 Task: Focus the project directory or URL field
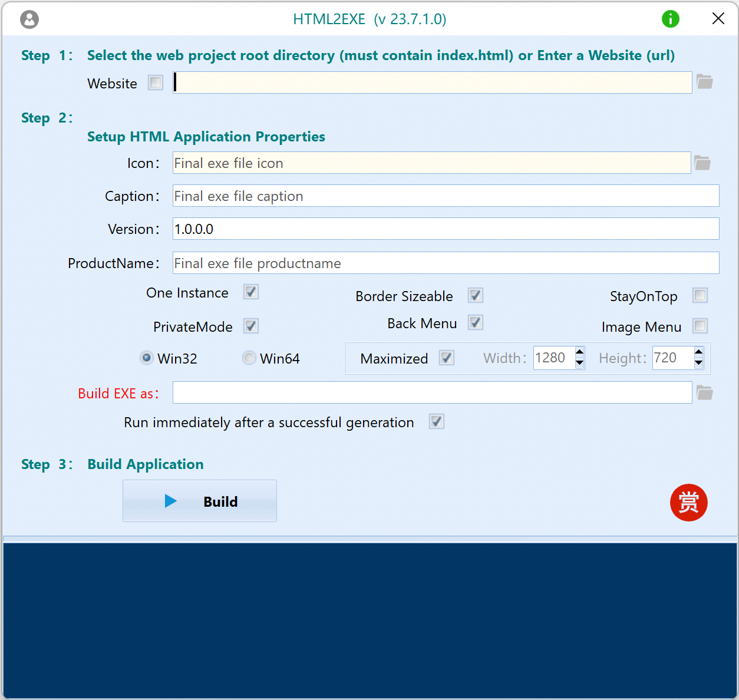point(432,82)
